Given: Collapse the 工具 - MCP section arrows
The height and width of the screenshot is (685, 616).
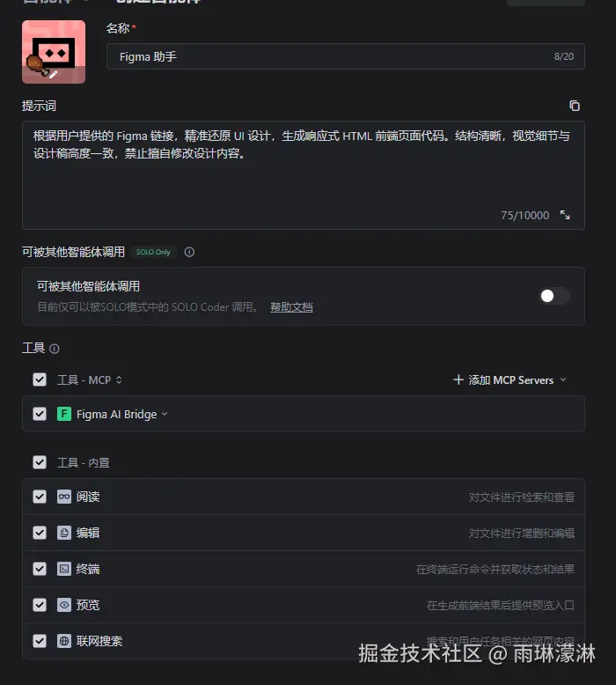Looking at the screenshot, I should pos(119,380).
